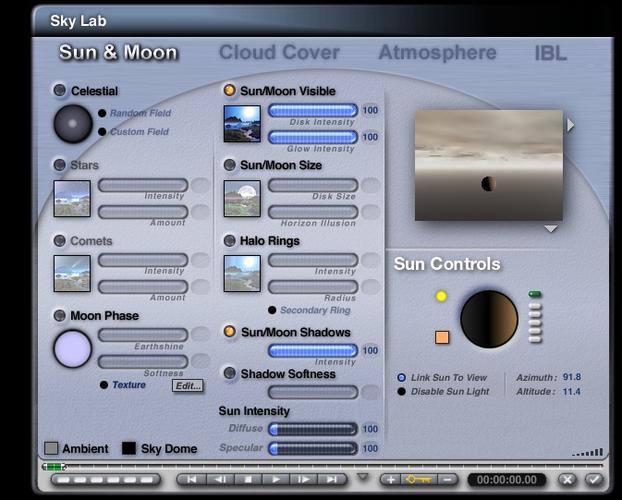Open the orange sun color swatch
Screen dimensions: 622x500
pos(442,337)
